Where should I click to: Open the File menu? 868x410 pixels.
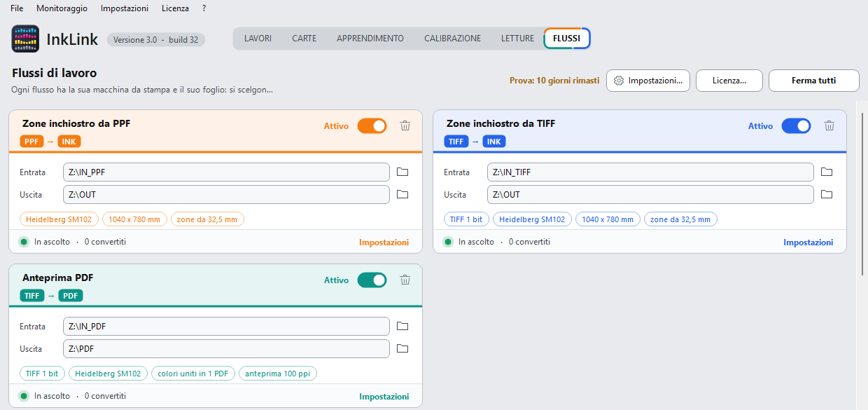(x=17, y=8)
